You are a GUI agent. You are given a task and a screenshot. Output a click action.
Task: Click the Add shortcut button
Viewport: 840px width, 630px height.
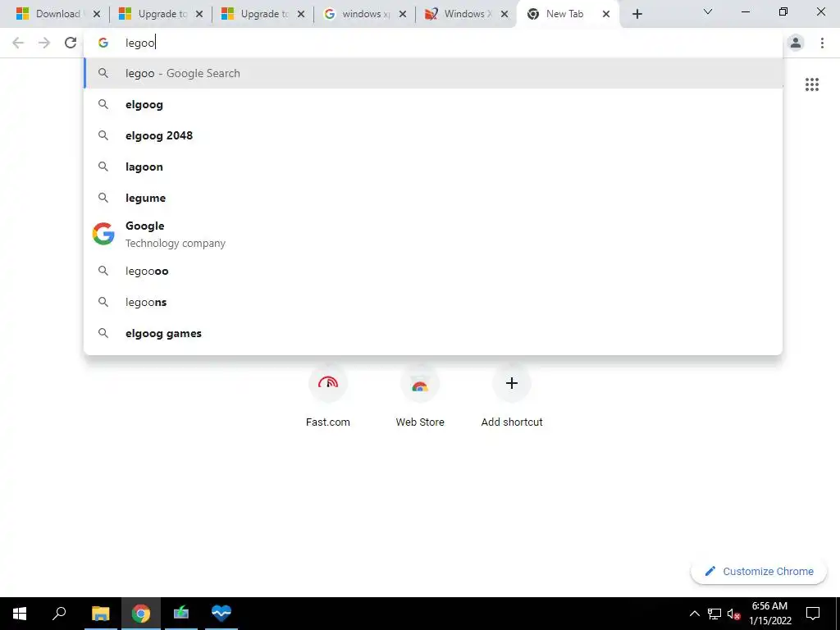512,396
